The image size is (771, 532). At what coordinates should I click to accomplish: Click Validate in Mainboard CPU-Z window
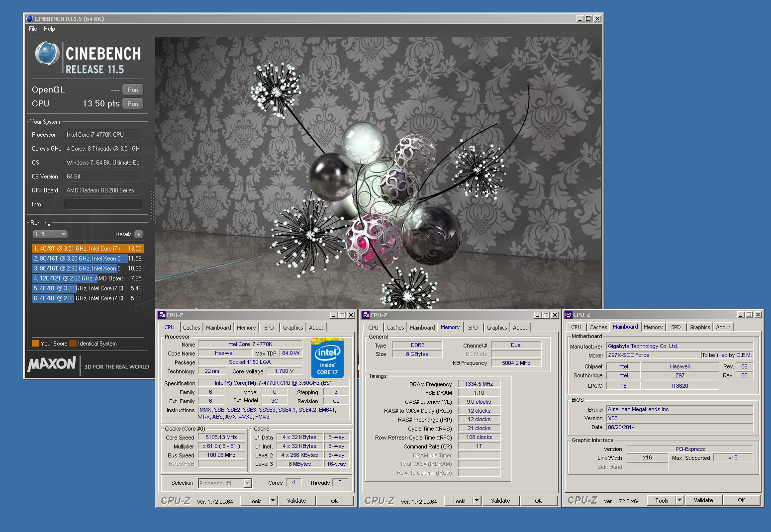coord(703,500)
